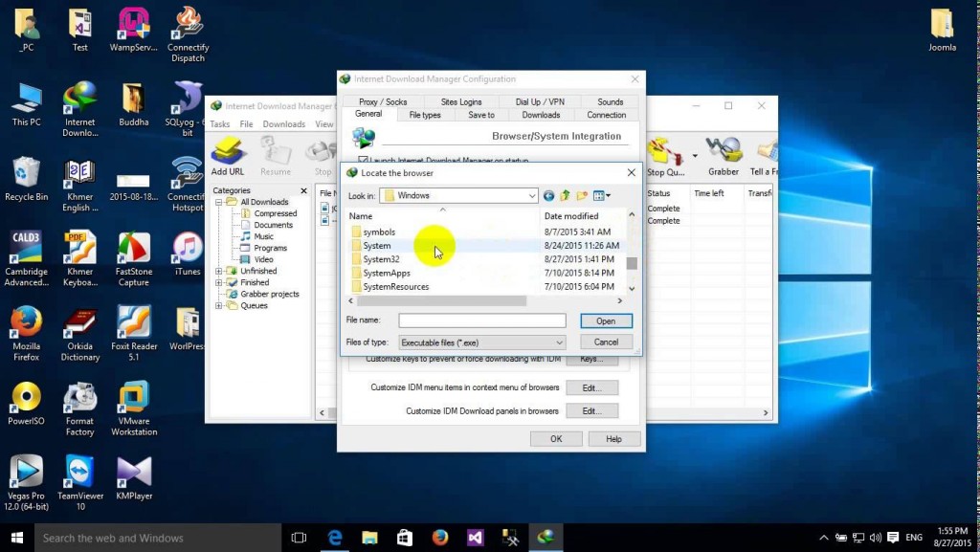Open the System32 folder entry

[381, 259]
